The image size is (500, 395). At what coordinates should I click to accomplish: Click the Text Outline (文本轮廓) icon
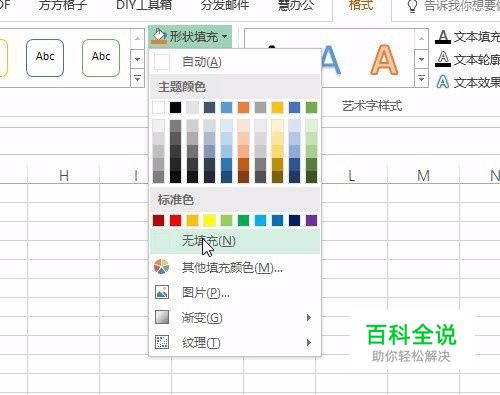(x=443, y=59)
